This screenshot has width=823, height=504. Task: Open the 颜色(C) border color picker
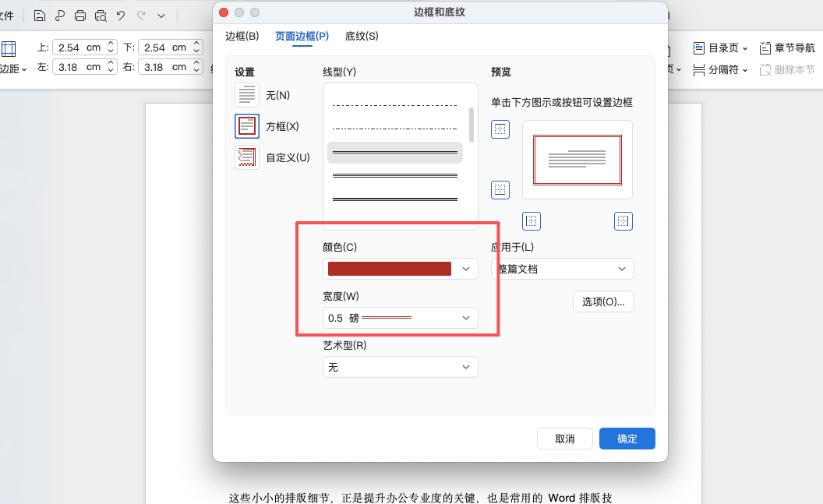click(400, 268)
